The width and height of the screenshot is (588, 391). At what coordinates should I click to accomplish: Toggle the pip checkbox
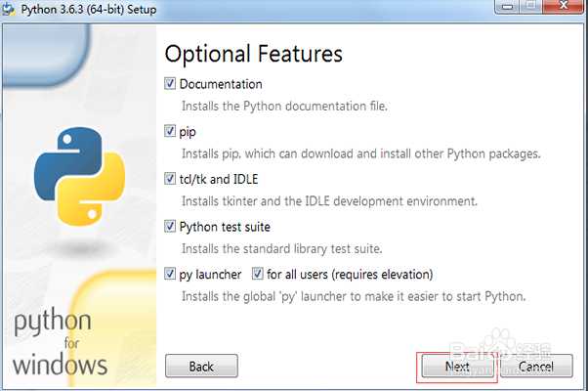(x=171, y=130)
